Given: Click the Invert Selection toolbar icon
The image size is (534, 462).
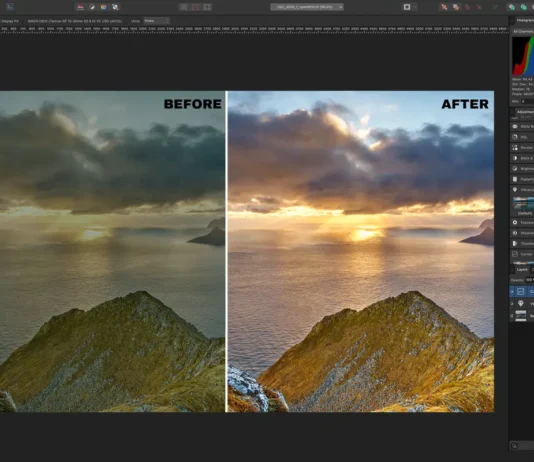Looking at the screenshot, I should (207, 7).
